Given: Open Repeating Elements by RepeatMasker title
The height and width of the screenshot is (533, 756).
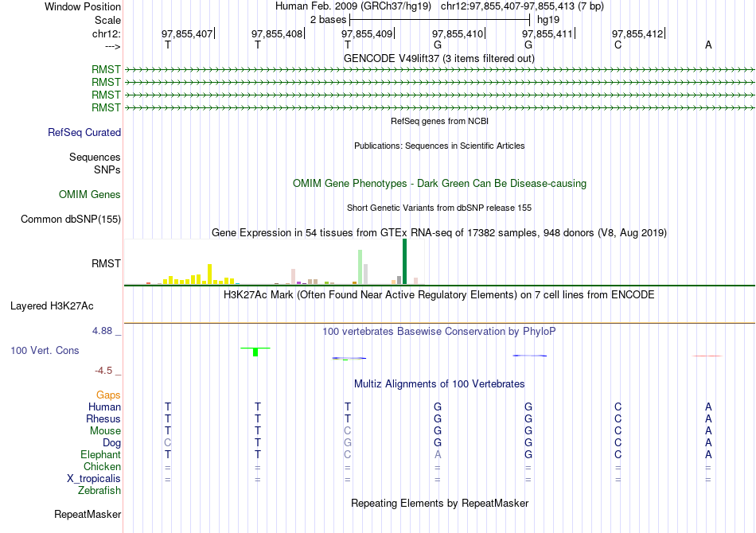Looking at the screenshot, I should click(439, 503).
